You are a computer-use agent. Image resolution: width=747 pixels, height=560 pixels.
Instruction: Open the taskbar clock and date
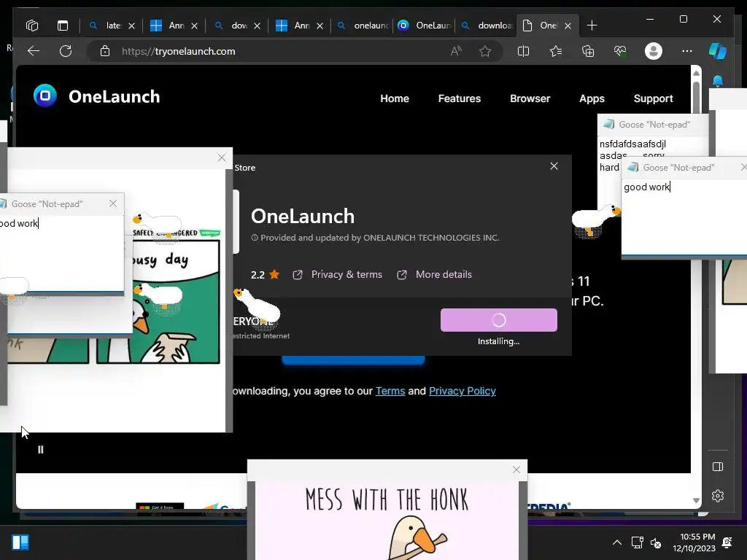coord(694,542)
